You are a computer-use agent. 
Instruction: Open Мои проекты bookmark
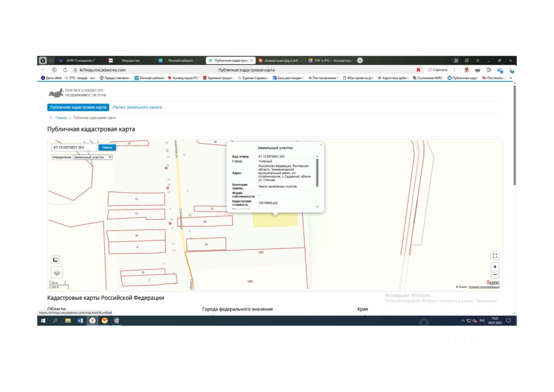pyautogui.click(x=358, y=78)
